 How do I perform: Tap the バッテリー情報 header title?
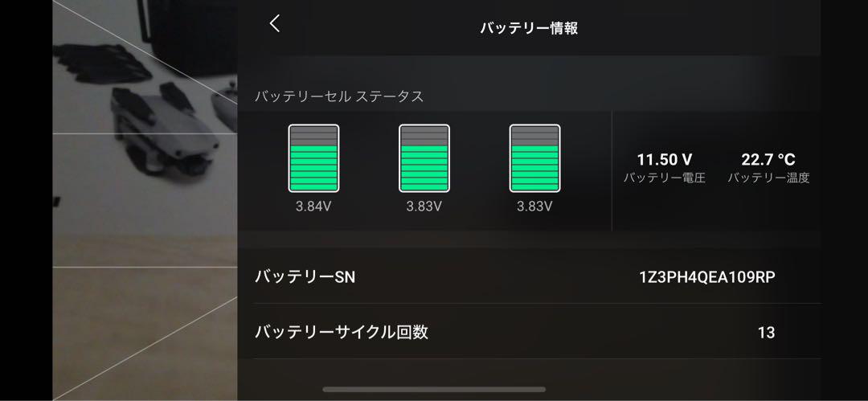coord(529,28)
